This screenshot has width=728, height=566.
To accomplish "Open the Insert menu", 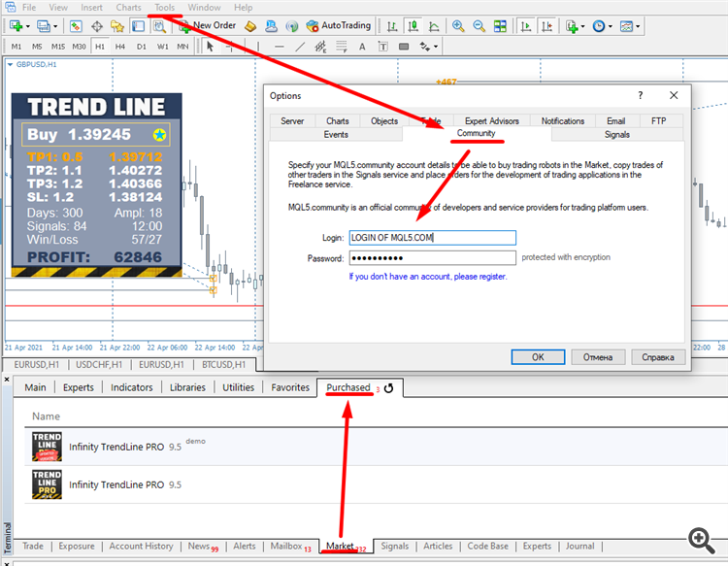I will click(91, 8).
